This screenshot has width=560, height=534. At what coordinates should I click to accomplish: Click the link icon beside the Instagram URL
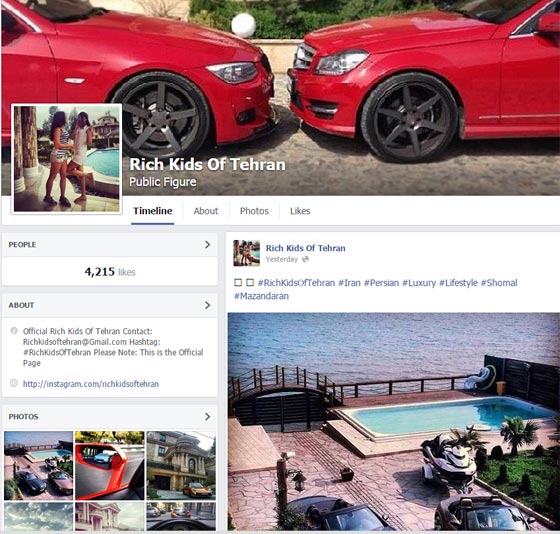tap(14, 383)
